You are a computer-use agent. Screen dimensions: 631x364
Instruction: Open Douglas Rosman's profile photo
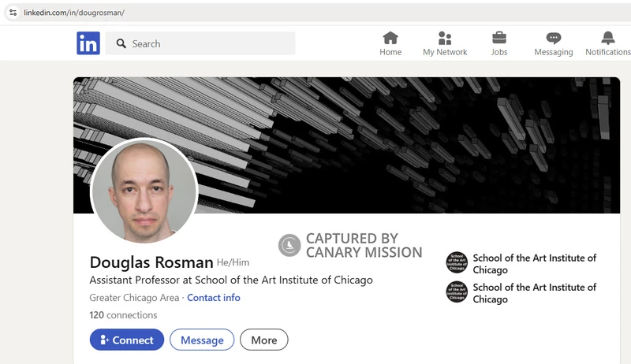(144, 191)
